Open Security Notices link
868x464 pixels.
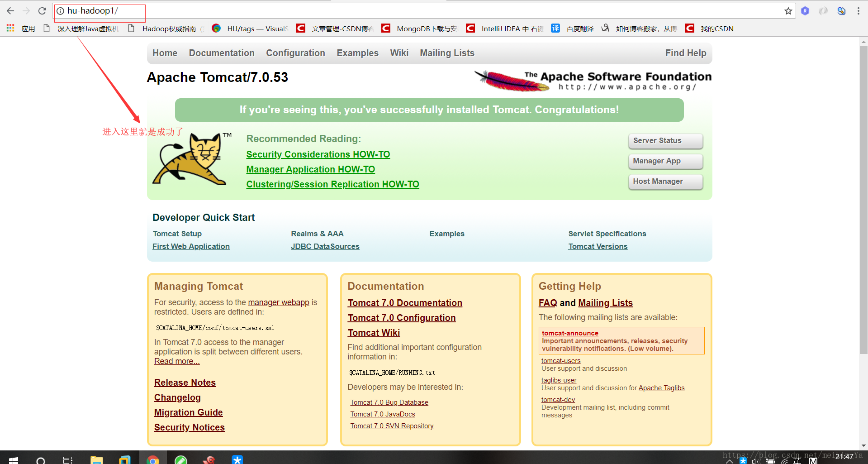(189, 427)
